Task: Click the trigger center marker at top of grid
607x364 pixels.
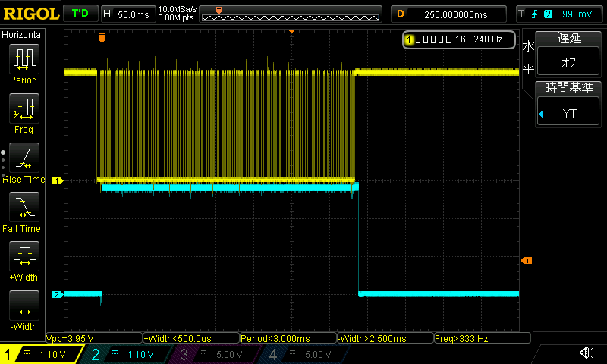Action: click(x=292, y=31)
